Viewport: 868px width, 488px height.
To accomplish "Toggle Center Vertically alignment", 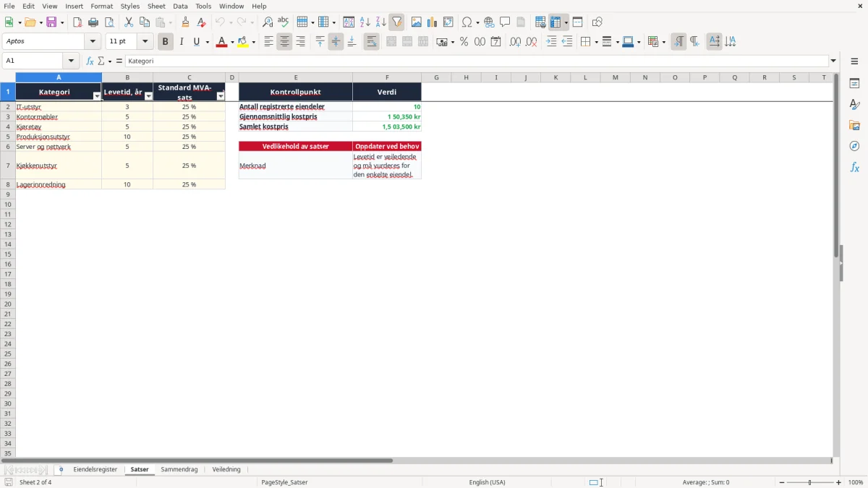I will click(336, 42).
